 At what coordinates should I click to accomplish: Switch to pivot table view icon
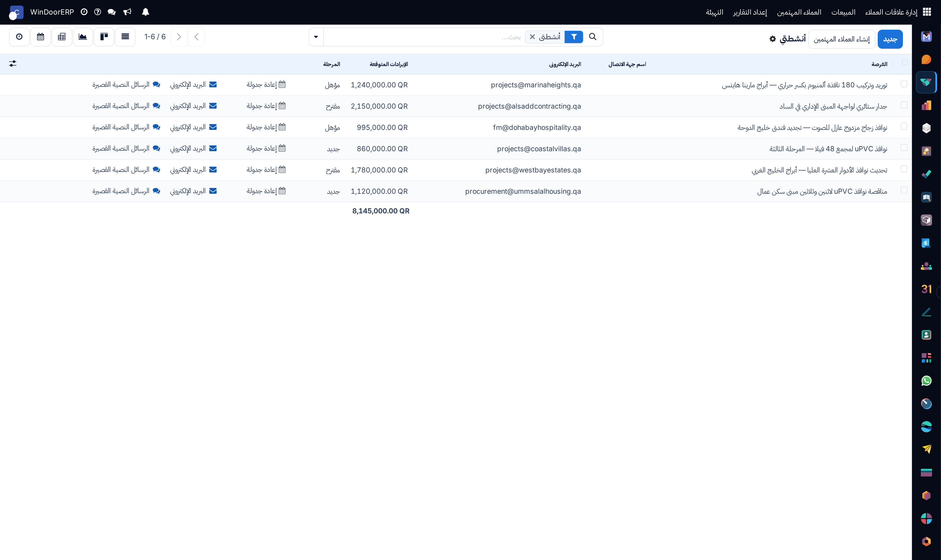62,37
